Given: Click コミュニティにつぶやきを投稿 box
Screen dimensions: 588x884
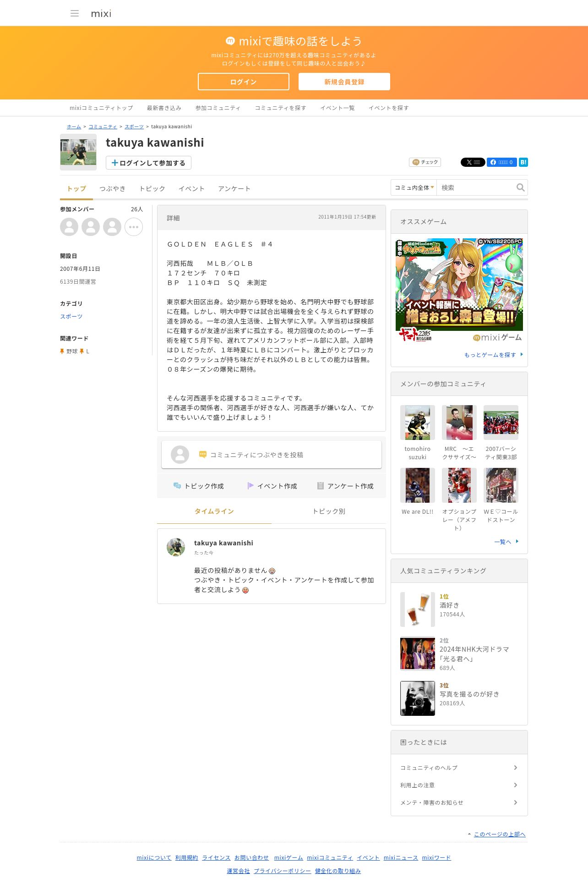Looking at the screenshot, I should tap(272, 455).
